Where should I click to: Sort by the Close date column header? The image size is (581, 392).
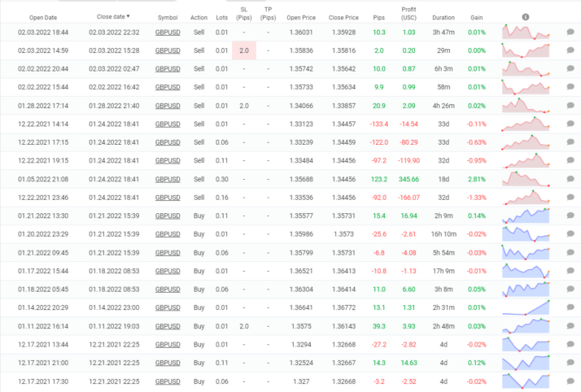tap(113, 16)
